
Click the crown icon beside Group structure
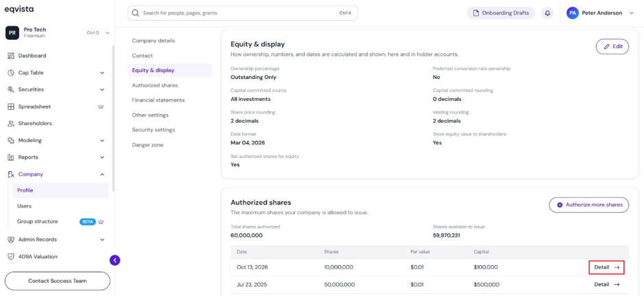(101, 222)
